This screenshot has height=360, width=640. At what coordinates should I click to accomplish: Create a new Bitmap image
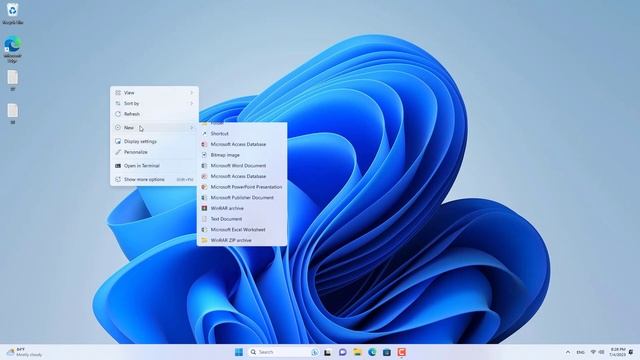tap(242, 155)
